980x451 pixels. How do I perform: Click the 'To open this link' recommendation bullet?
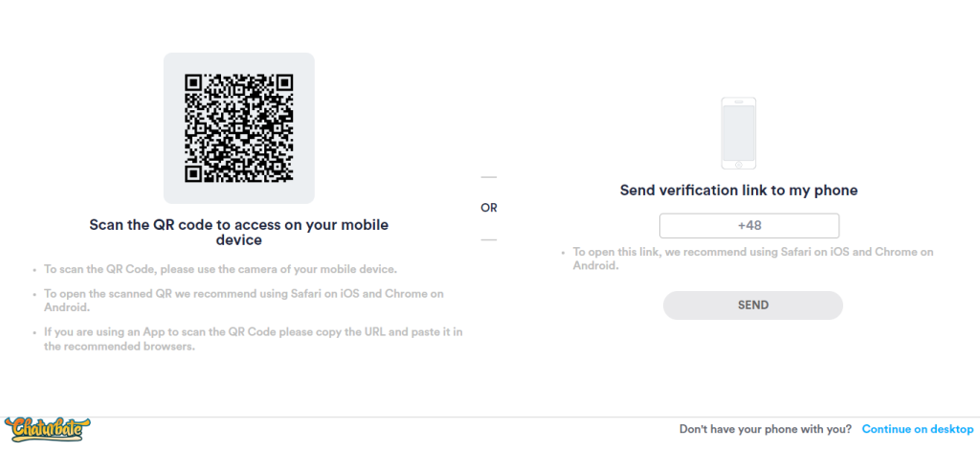(x=752, y=259)
